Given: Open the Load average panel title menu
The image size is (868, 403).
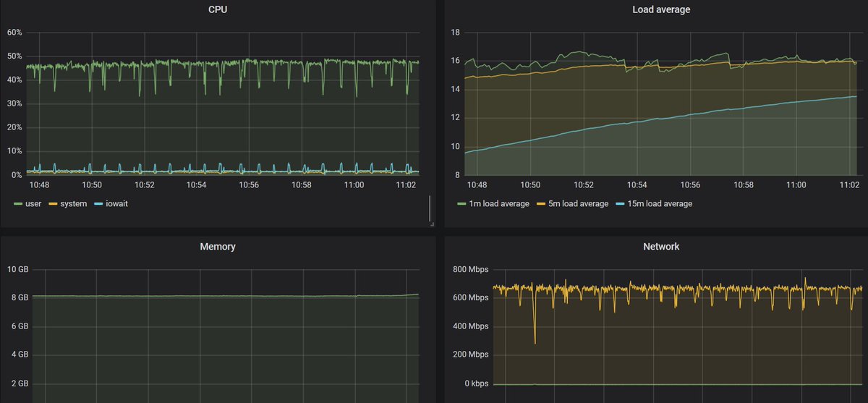Looking at the screenshot, I should coord(661,9).
